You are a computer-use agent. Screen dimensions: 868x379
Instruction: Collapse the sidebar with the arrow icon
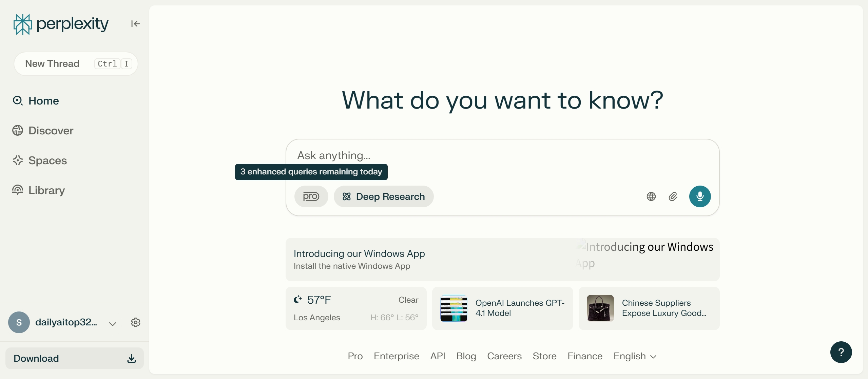click(135, 24)
